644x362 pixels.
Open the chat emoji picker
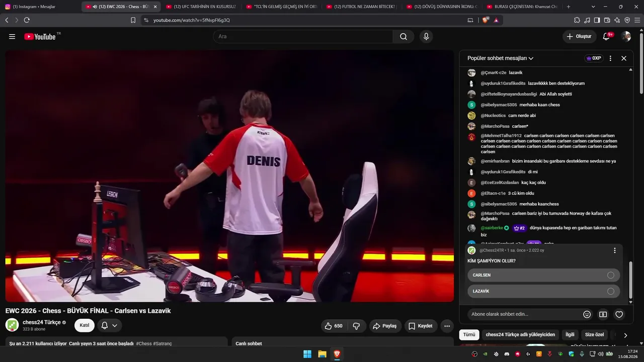click(587, 314)
